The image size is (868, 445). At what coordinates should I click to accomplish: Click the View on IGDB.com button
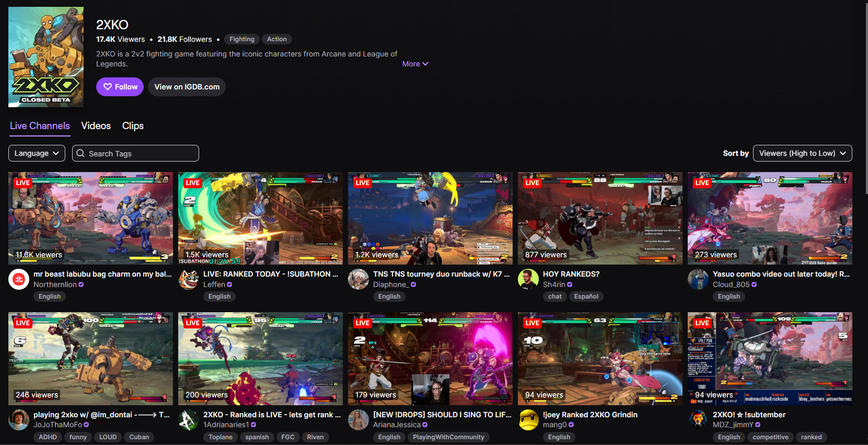tap(187, 87)
